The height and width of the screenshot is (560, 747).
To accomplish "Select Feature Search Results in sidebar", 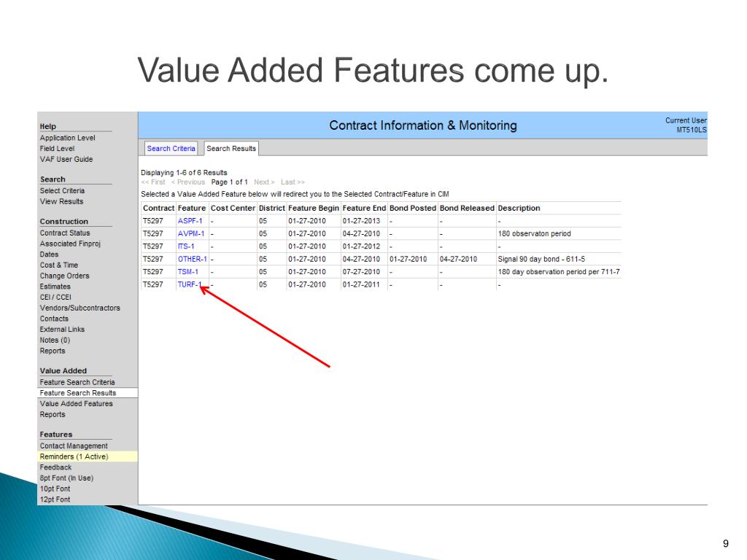I will (88, 393).
